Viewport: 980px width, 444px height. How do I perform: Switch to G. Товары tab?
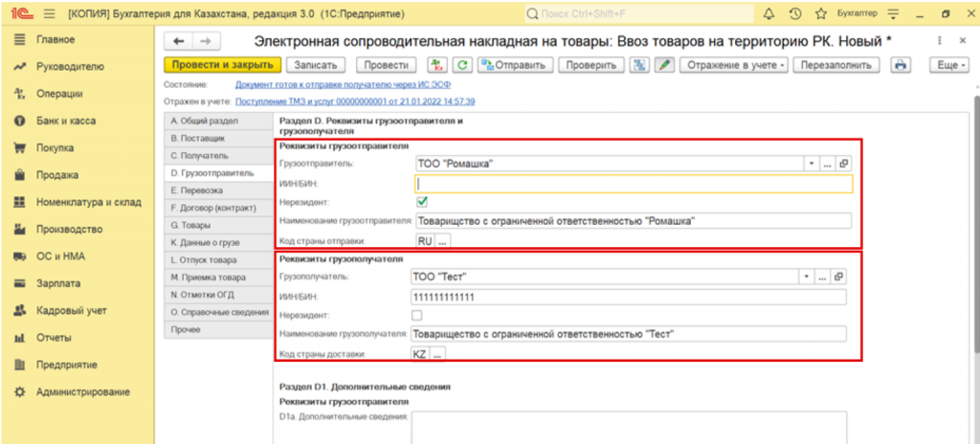pos(219,225)
